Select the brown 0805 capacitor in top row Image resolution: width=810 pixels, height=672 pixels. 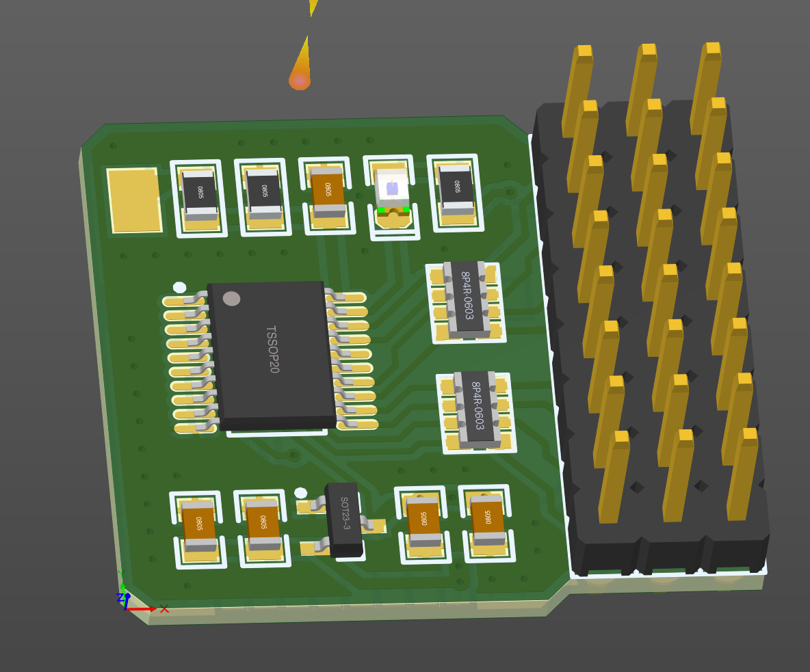(328, 193)
